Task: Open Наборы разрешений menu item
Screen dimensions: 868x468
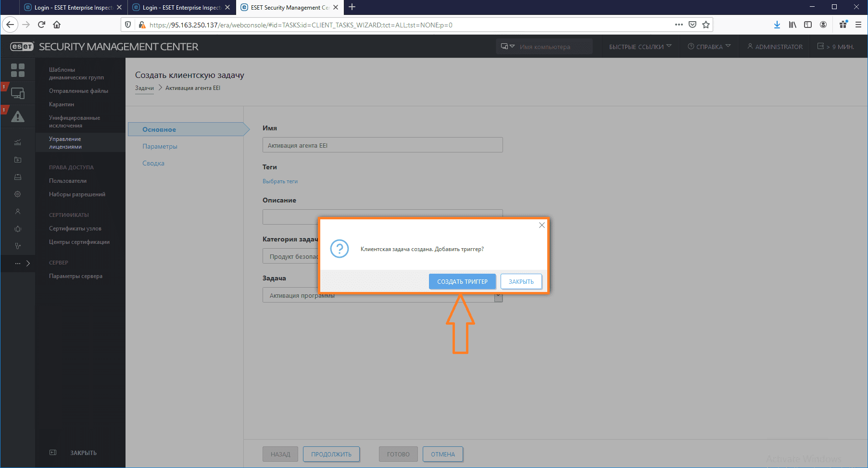Action: coord(77,194)
